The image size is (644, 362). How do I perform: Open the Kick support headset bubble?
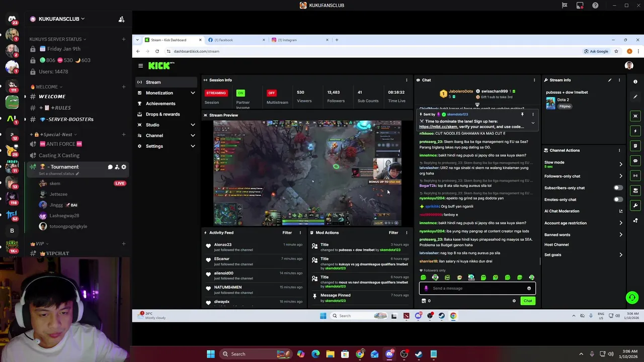pos(632,298)
